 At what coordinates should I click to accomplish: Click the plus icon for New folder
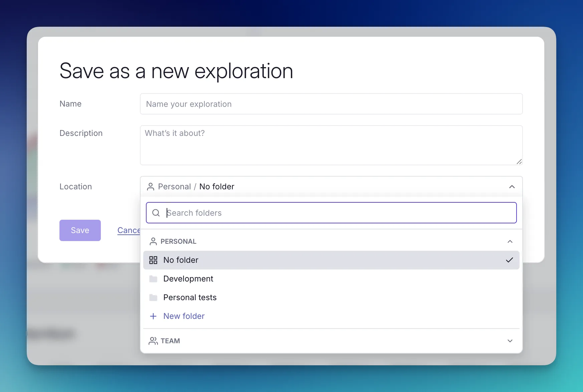click(x=153, y=316)
